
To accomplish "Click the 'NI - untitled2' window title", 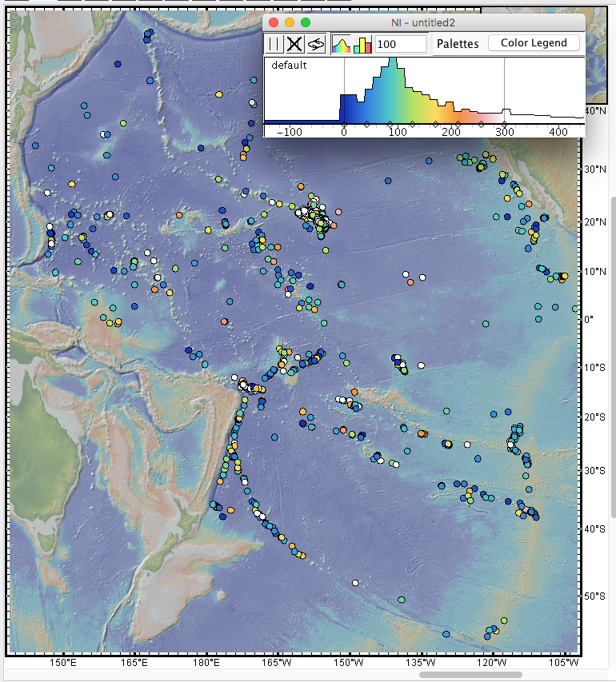I will coord(422,22).
